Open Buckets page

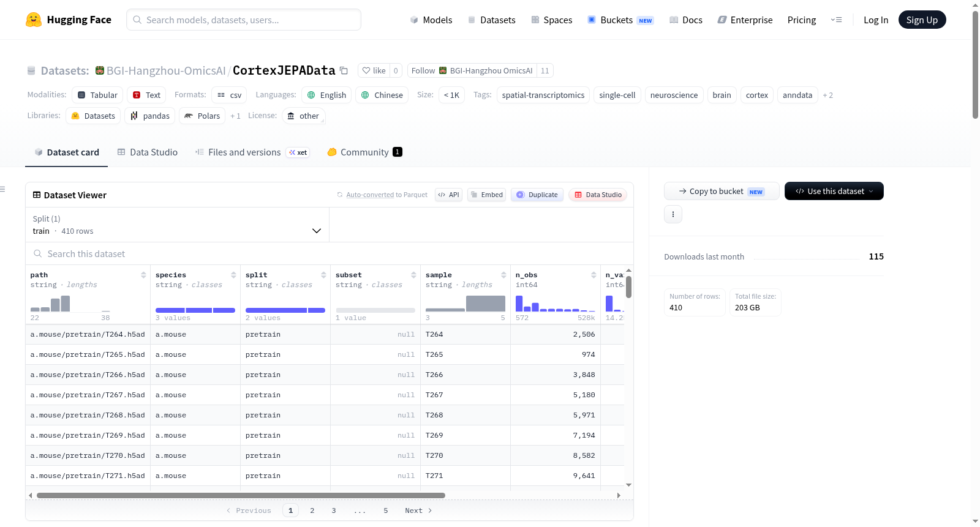(620, 20)
